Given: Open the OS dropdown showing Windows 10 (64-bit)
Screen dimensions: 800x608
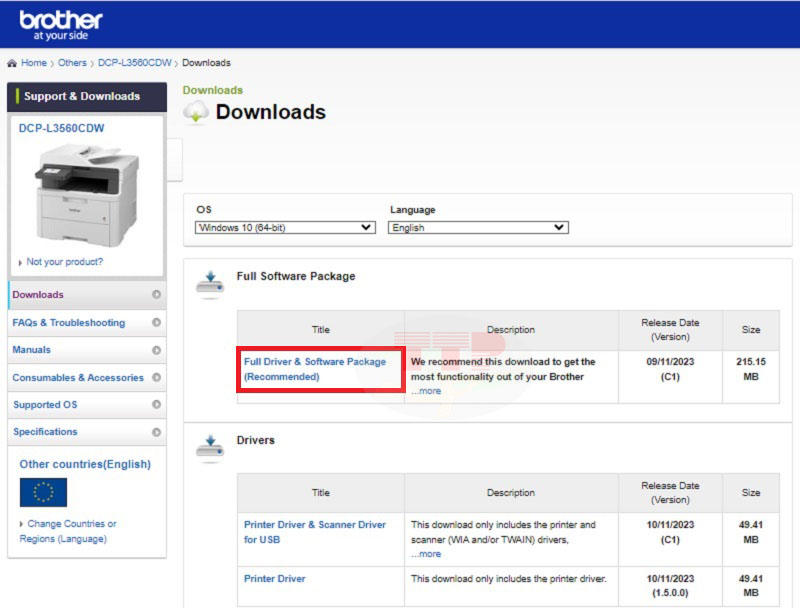Looking at the screenshot, I should coord(285,228).
